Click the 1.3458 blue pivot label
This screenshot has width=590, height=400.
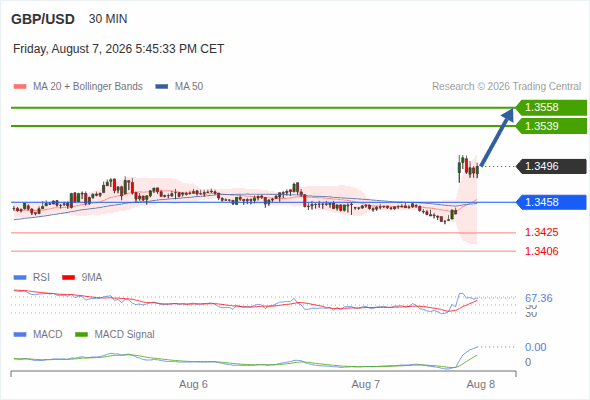(x=551, y=202)
